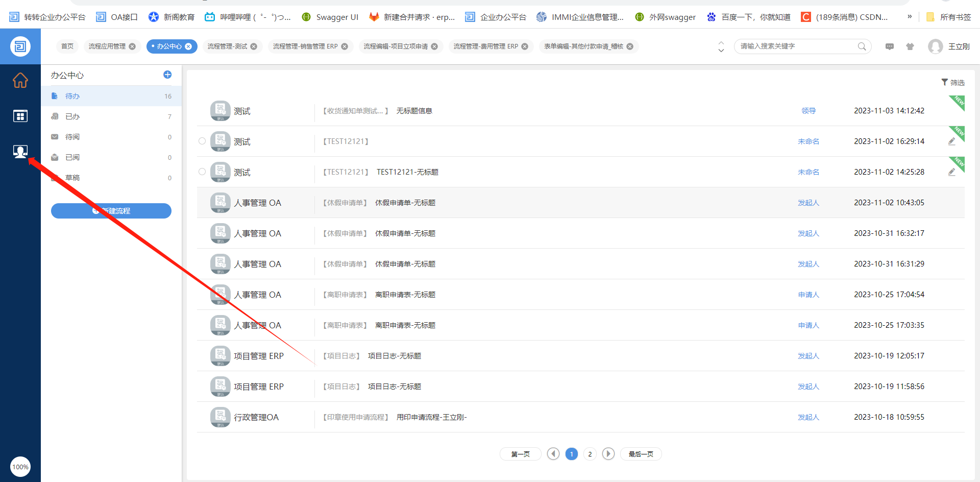Screen dimensions: 980x482
Task: Open 百度一下，你就知道 bookmark
Action: (x=749, y=17)
